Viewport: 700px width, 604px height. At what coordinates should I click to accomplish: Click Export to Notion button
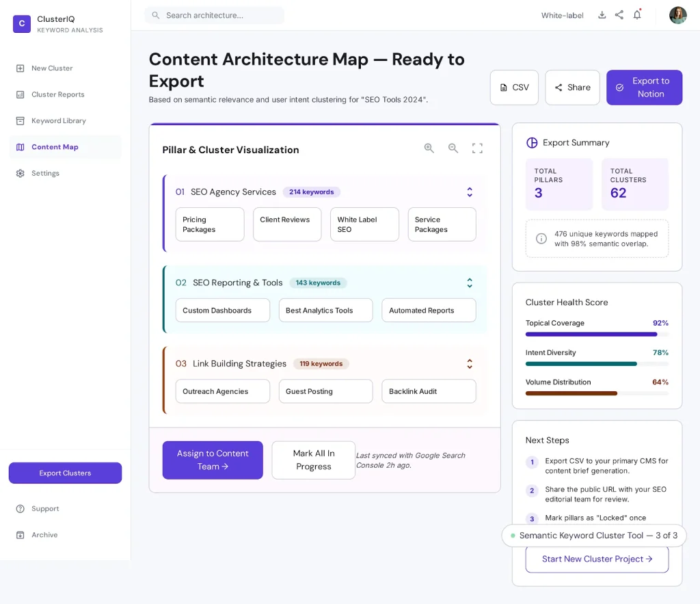[x=644, y=88]
